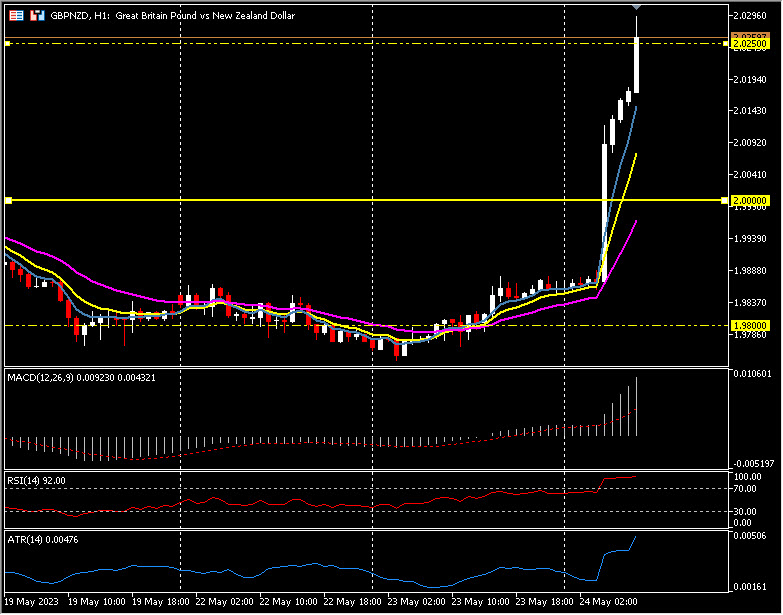
Task: Select right handle of 2.00000 horizontal line
Action: (x=724, y=201)
